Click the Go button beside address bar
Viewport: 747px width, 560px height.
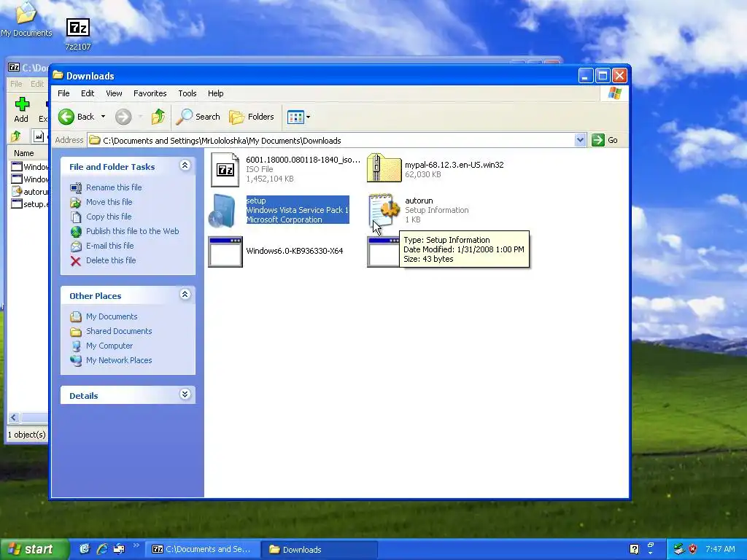605,140
